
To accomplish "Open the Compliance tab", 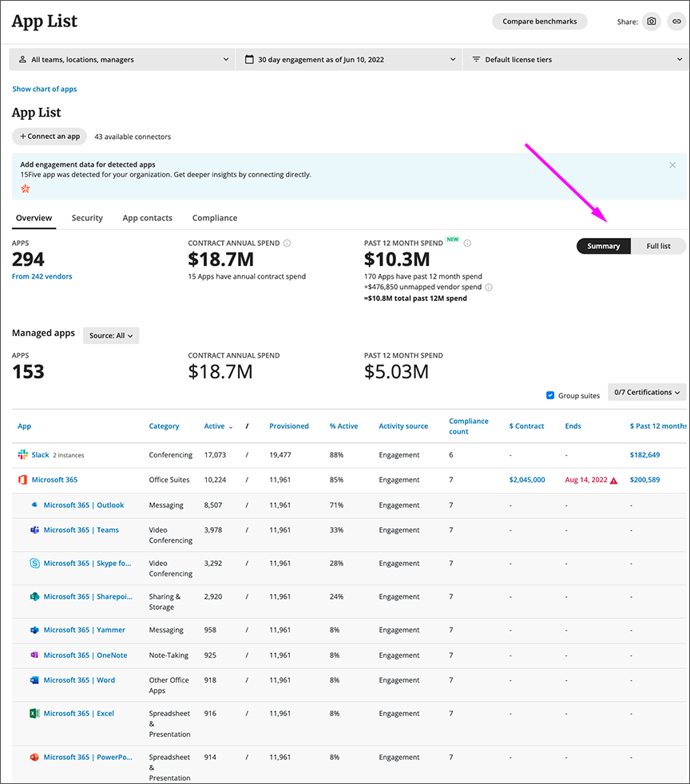I will tap(214, 218).
